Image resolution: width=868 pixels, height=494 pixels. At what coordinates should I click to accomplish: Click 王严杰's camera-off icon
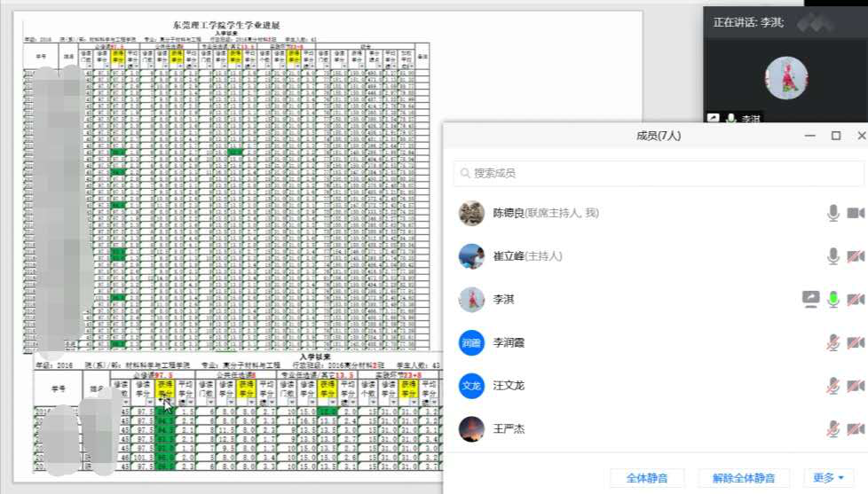[x=856, y=429]
